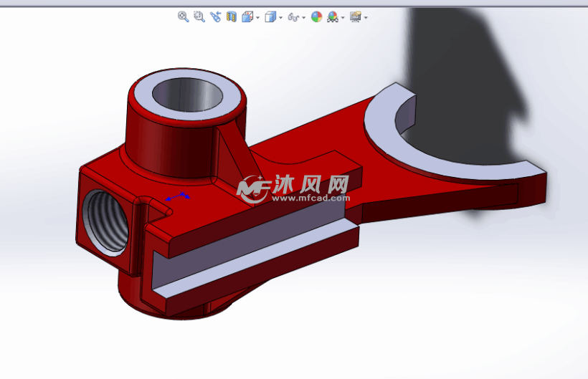588x379 pixels.
Task: Return to the Previous View
Action: click(x=215, y=16)
